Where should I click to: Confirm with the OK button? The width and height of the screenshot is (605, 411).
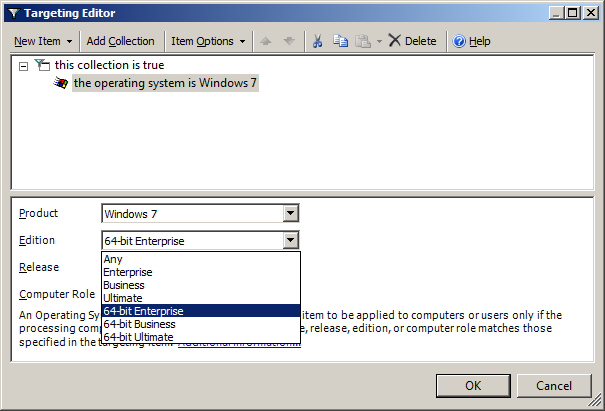click(473, 385)
